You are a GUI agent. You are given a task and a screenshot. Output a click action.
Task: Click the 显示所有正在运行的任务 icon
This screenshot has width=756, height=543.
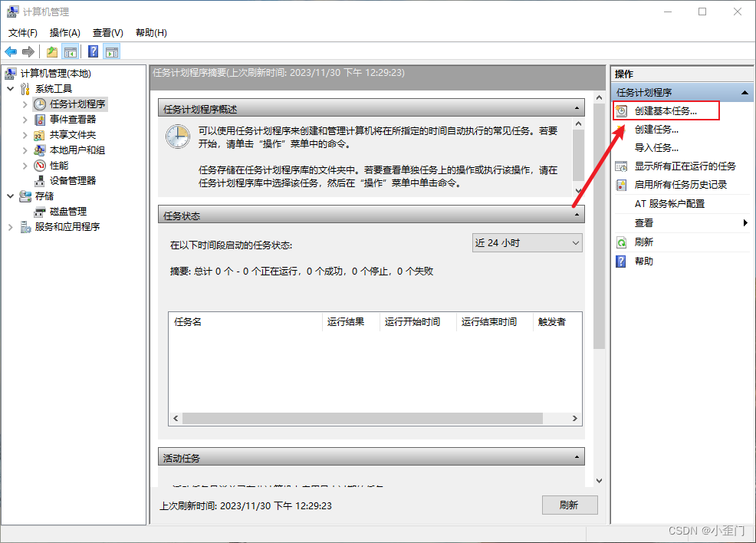click(x=622, y=166)
